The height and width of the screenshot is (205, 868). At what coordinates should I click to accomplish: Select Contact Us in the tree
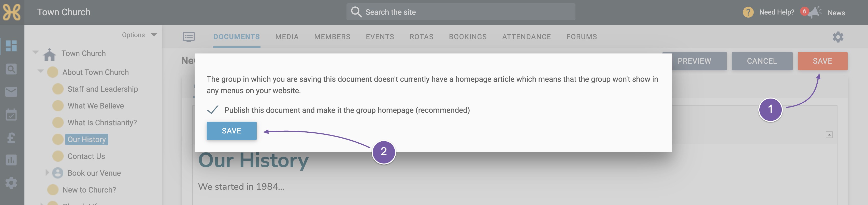pyautogui.click(x=86, y=156)
